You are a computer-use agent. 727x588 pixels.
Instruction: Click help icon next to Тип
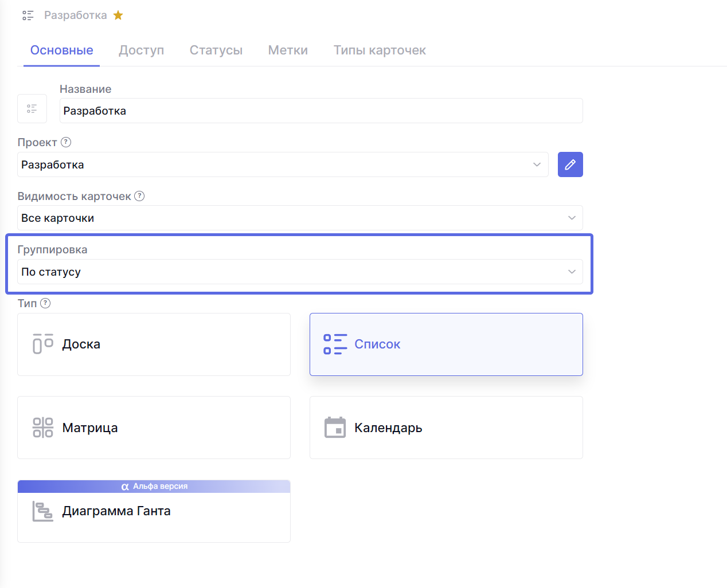pos(45,303)
